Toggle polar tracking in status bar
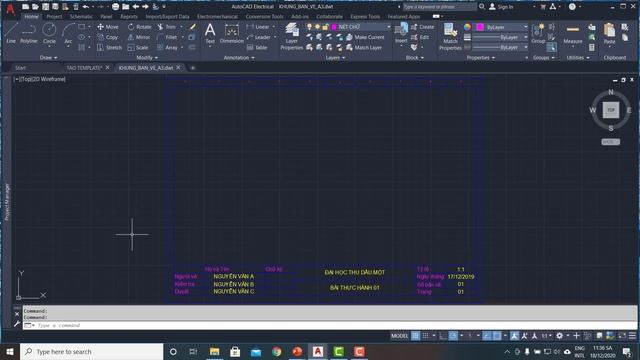This screenshot has height=360, width=640. [x=453, y=336]
